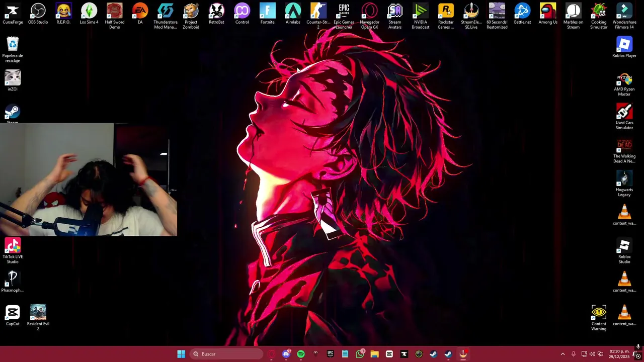
Task: Select the Counter-Strike 2 icon
Action: [x=318, y=16]
